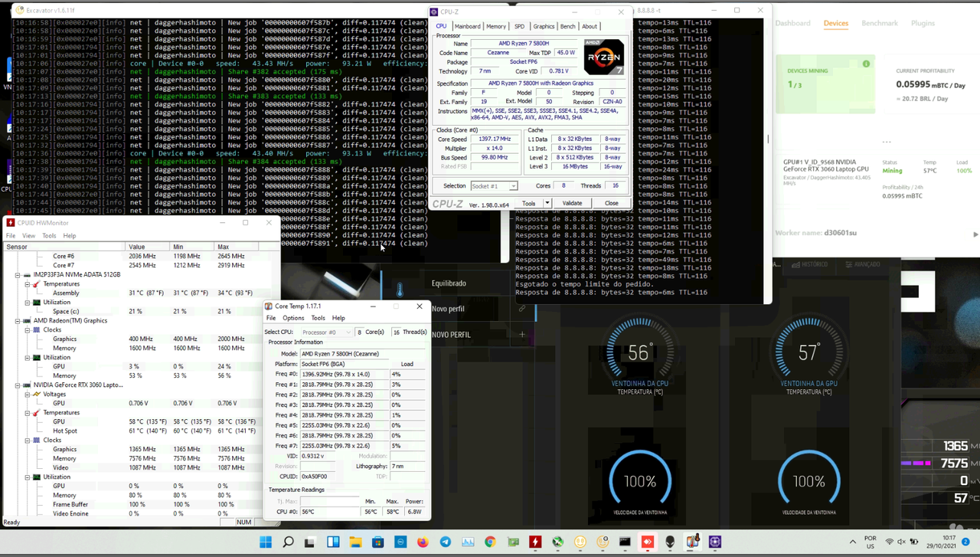Open the About tab in CPU-Z
The height and width of the screenshot is (557, 980).
590,26
